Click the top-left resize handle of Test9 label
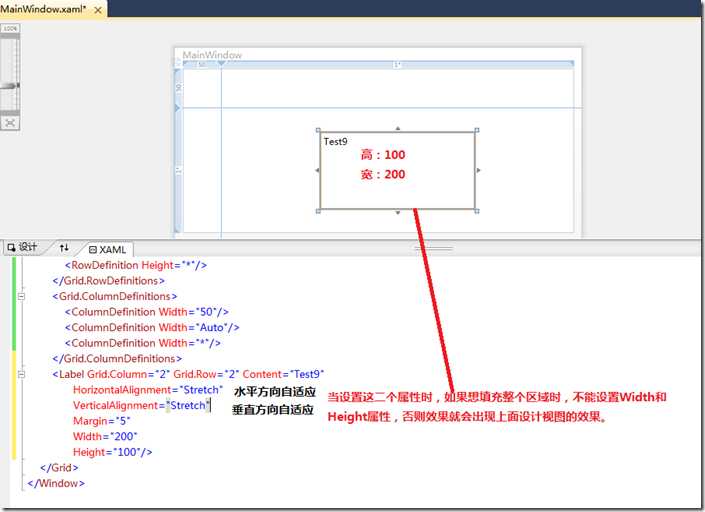 click(318, 130)
